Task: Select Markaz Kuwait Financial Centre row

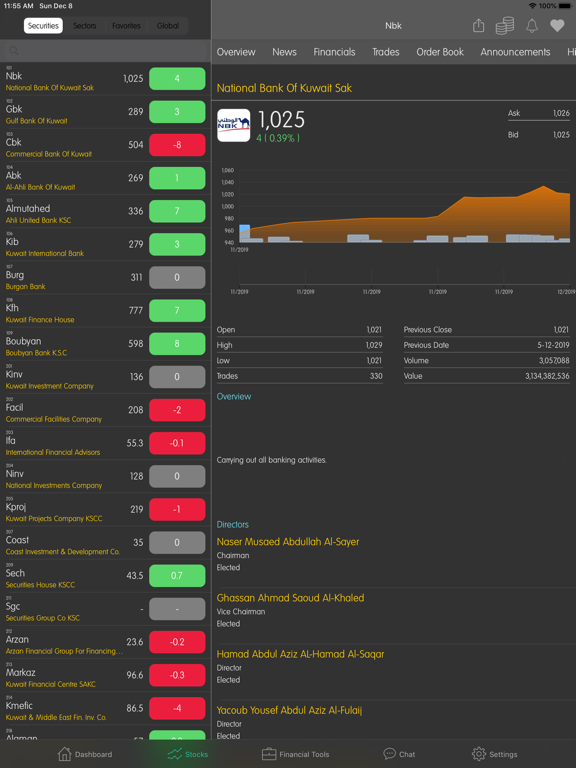Action: pos(105,675)
